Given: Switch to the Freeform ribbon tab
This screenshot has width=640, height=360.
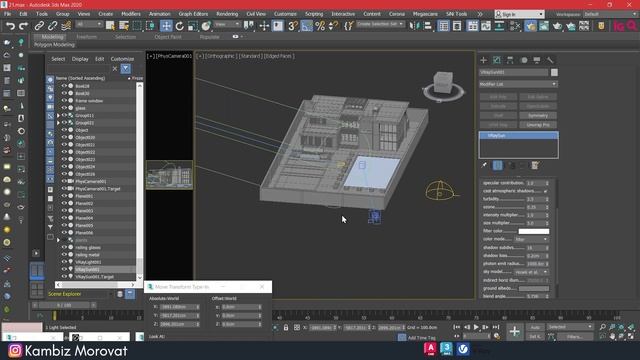Looking at the screenshot, I should (x=87, y=37).
